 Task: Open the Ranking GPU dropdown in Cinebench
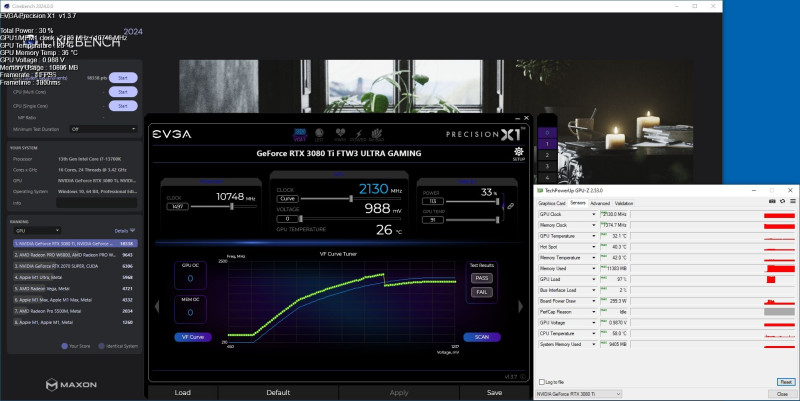pyautogui.click(x=37, y=231)
